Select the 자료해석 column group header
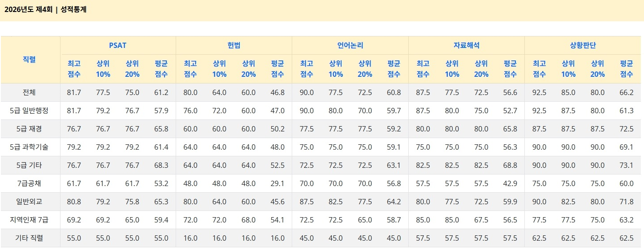Screen dimensions: 644x250 [466, 45]
